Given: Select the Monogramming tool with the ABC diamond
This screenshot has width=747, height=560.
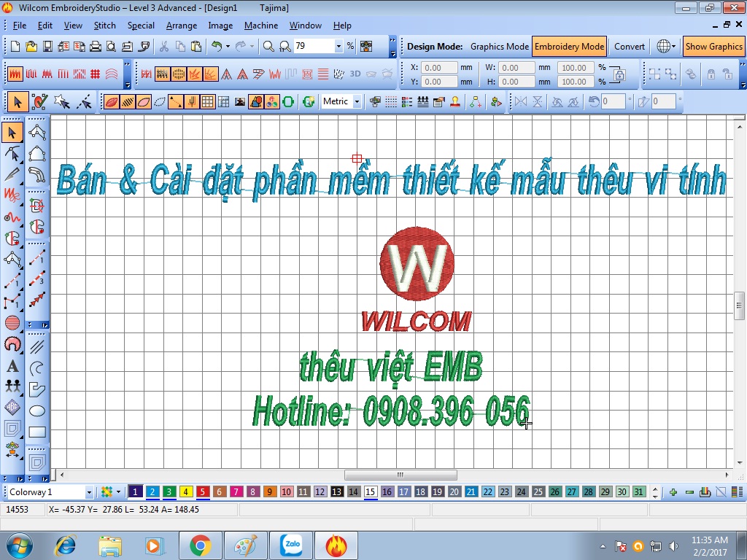Looking at the screenshot, I should point(12,407).
